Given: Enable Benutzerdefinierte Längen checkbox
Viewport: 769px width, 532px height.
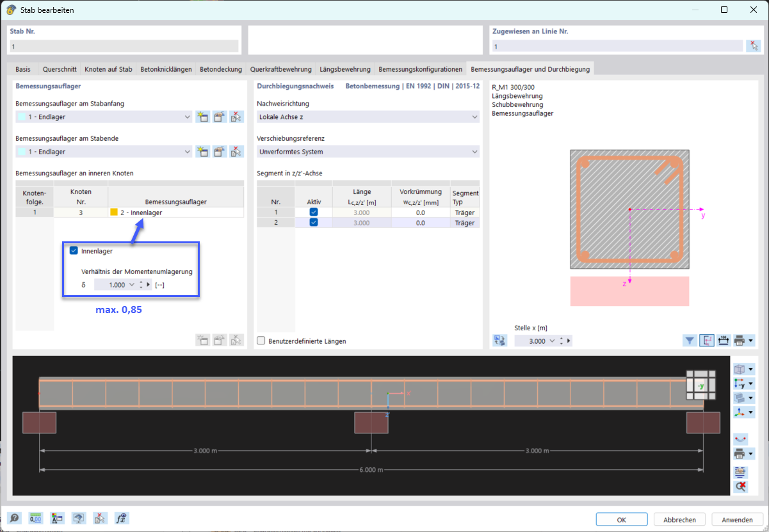Looking at the screenshot, I should (261, 341).
